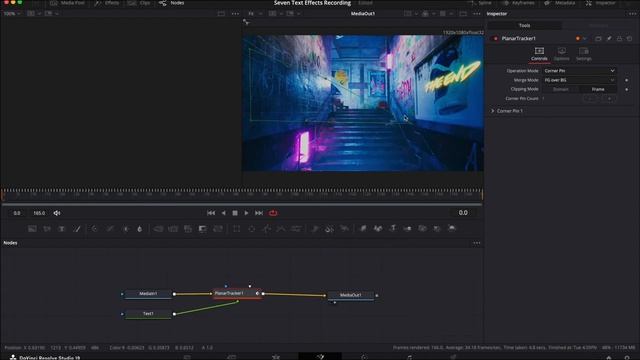Add a pRender particle node
Viewport: 640px width, 360px height.
click(344, 229)
